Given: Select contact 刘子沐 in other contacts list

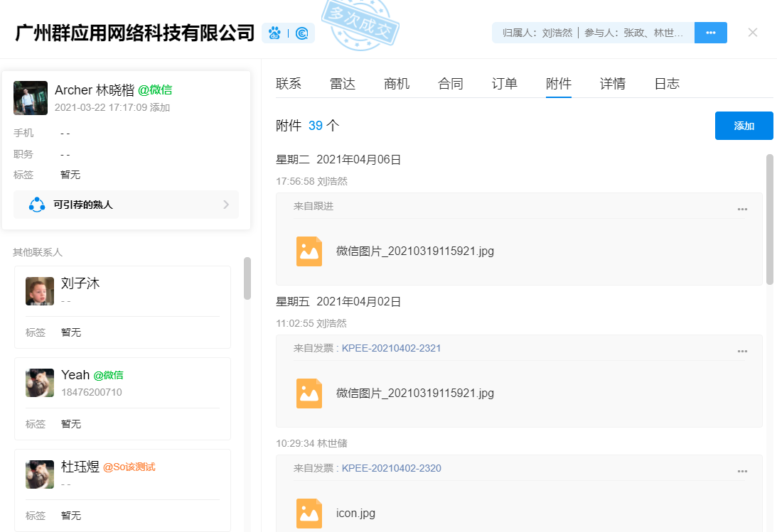Looking at the screenshot, I should (x=80, y=283).
